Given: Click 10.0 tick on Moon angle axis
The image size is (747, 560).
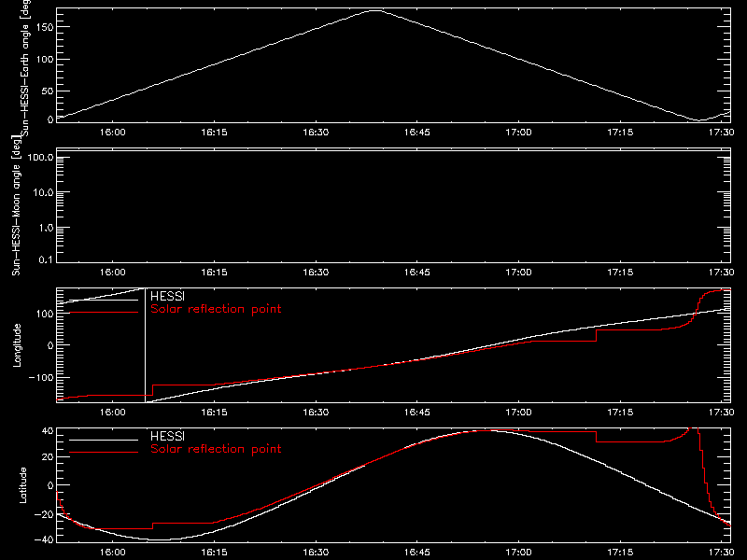Looking at the screenshot, I should pyautogui.click(x=43, y=192).
